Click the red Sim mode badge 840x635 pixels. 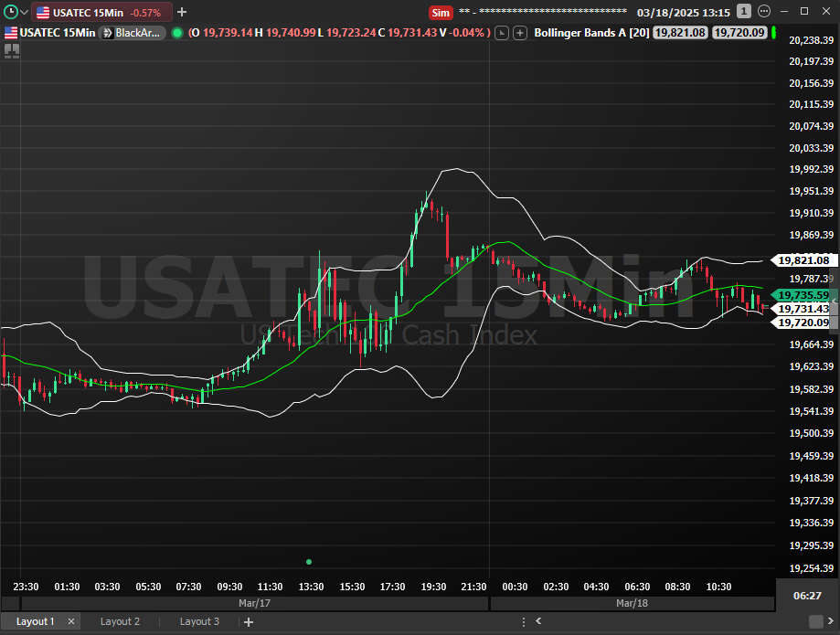(x=441, y=13)
